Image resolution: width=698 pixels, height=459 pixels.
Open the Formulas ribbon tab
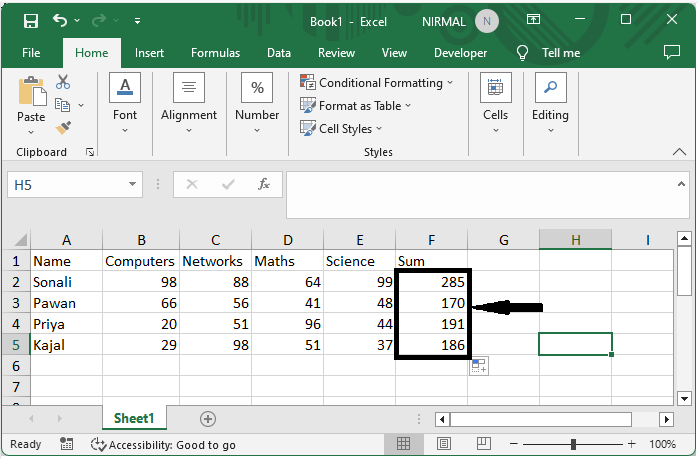coord(215,53)
